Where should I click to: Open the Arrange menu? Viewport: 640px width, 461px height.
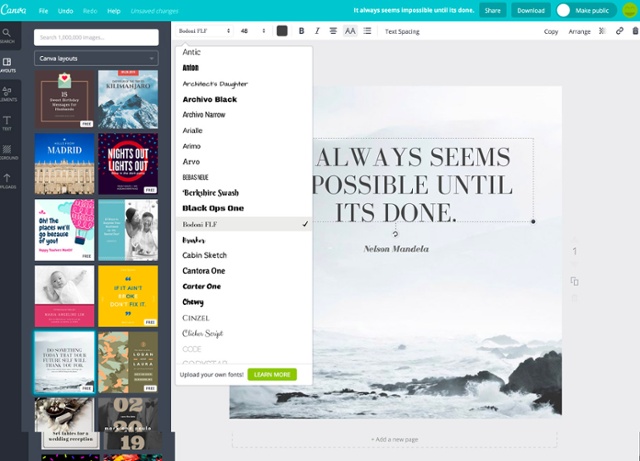click(x=579, y=31)
